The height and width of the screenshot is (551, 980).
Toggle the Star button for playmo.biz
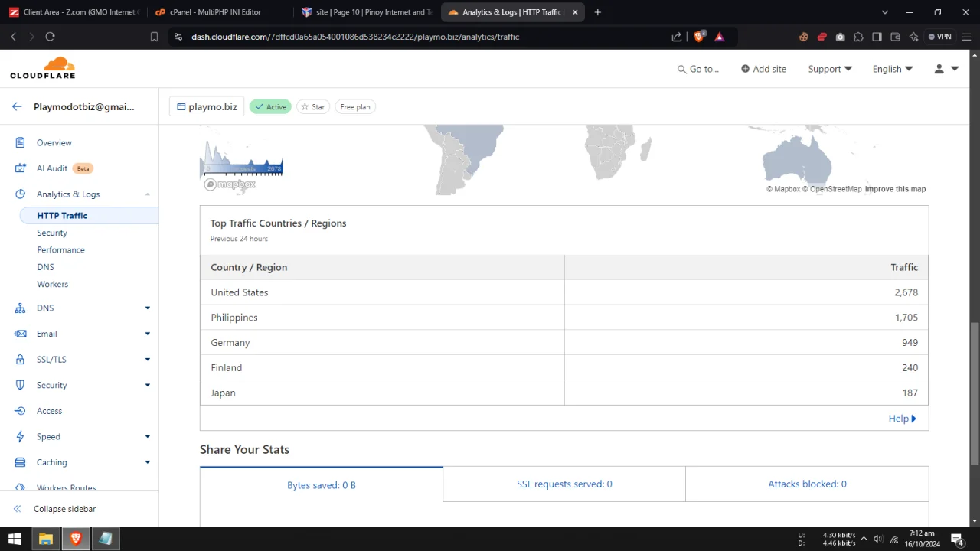click(312, 107)
